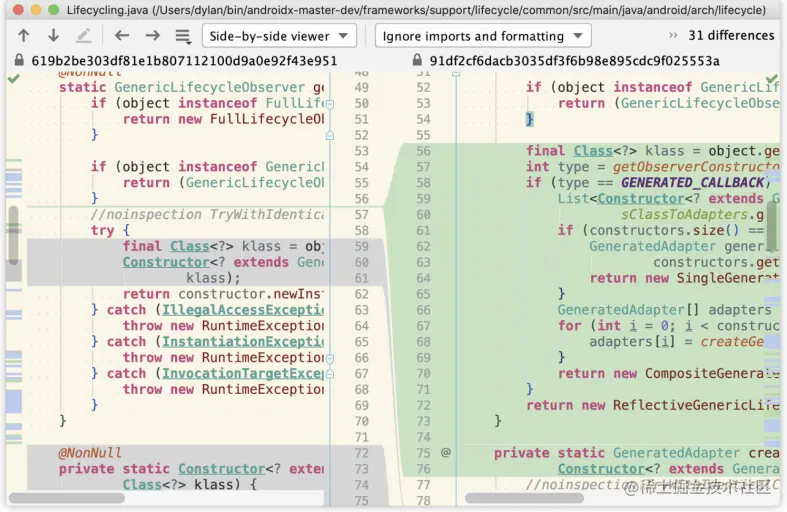Click the left pane horizontal scrollbar

point(67,498)
